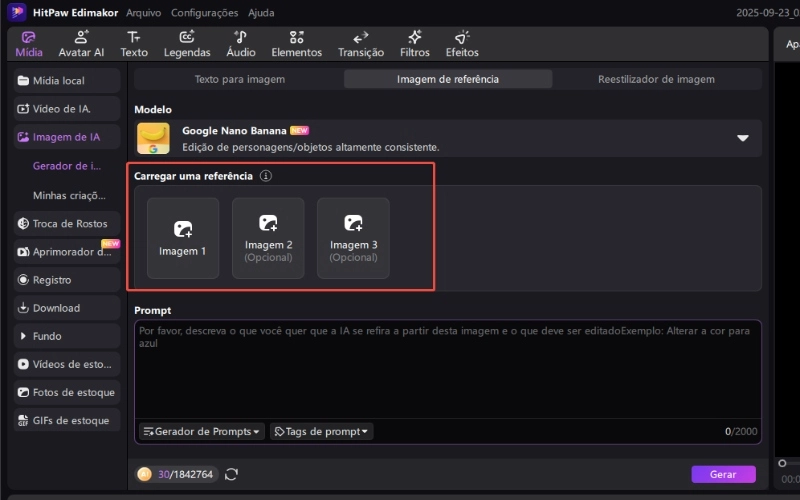Image resolution: width=800 pixels, height=500 pixels.
Task: Open the Configurações menu
Action: [x=204, y=13]
